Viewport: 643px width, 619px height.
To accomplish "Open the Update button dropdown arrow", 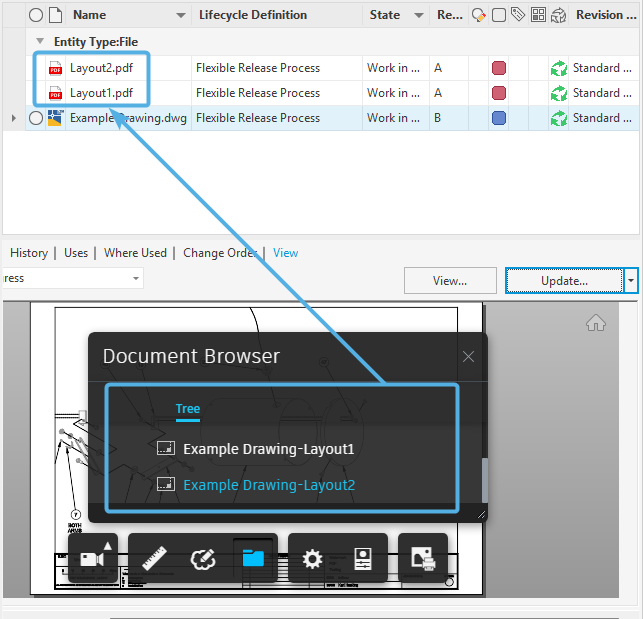I will click(x=631, y=281).
